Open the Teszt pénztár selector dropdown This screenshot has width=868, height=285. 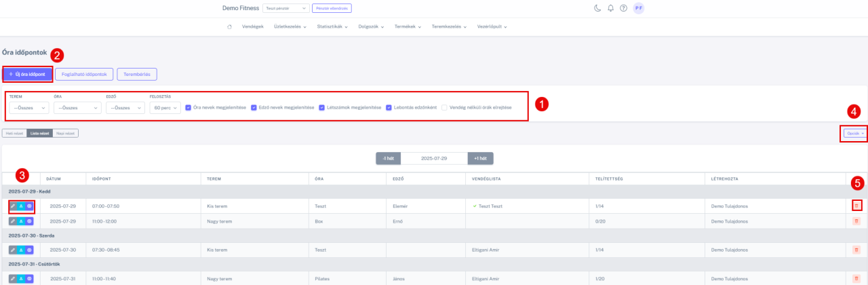[x=286, y=8]
